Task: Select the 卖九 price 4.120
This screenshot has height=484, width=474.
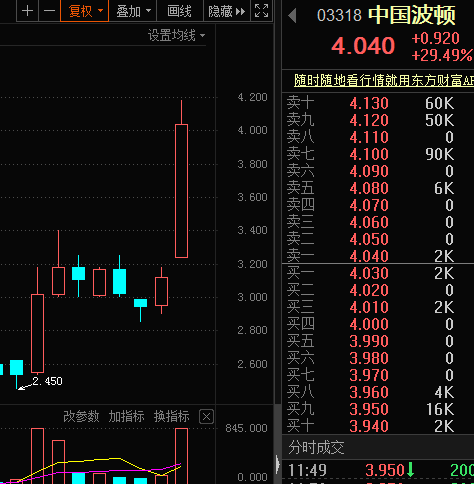Action: 369,120
